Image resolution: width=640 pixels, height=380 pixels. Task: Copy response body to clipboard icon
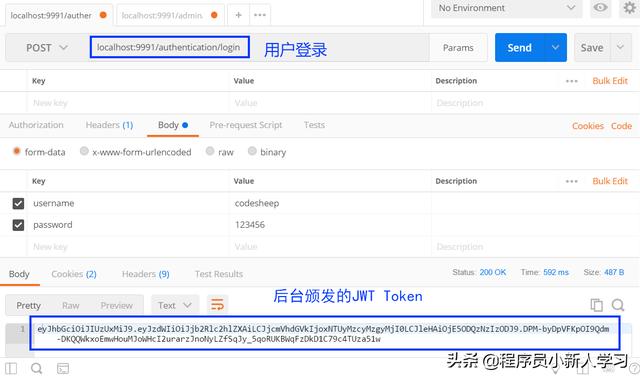(596, 304)
